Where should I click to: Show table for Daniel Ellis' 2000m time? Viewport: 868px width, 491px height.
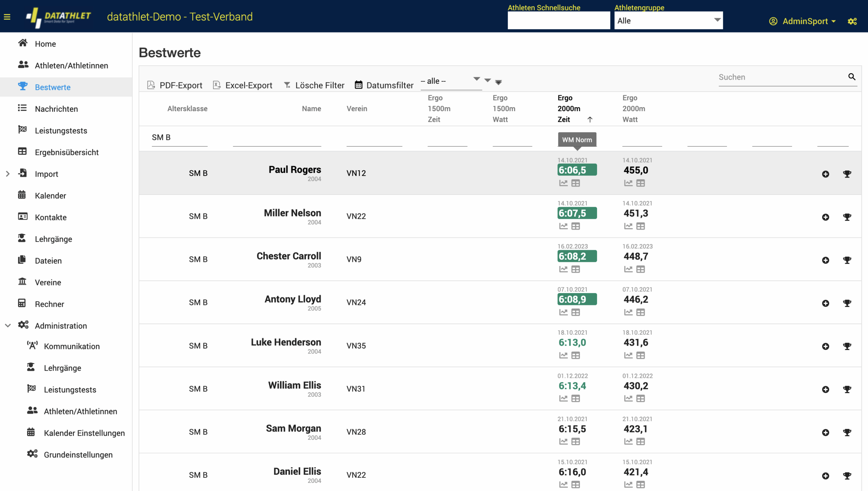click(x=576, y=485)
